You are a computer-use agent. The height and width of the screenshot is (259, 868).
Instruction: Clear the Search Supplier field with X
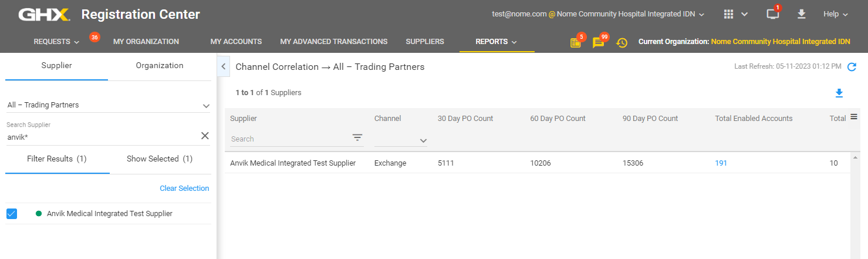pos(205,136)
